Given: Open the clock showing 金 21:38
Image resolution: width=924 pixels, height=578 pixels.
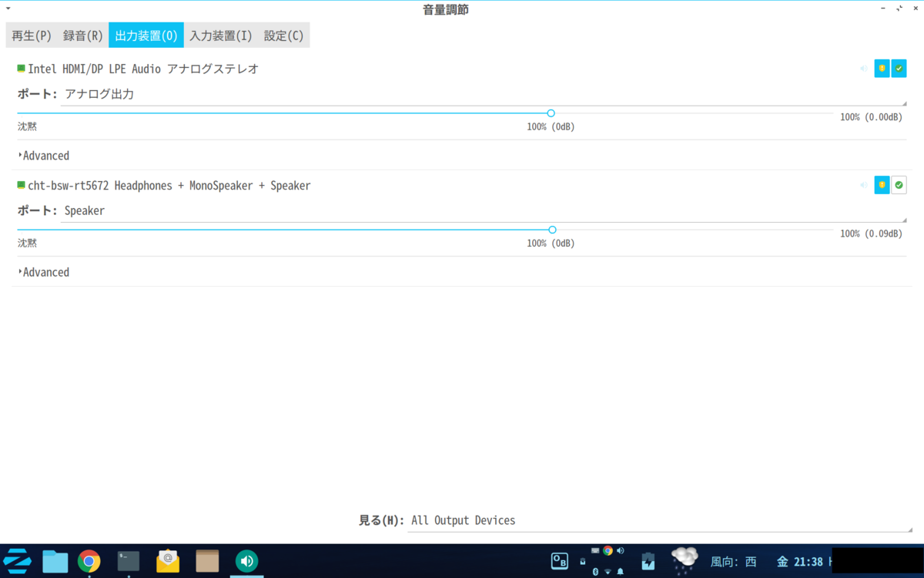Looking at the screenshot, I should [x=799, y=562].
